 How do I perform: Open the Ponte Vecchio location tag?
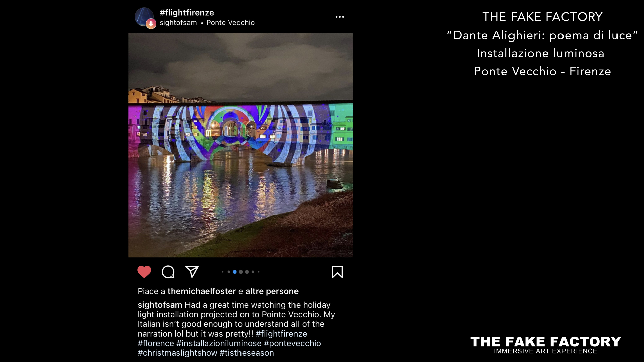point(230,23)
